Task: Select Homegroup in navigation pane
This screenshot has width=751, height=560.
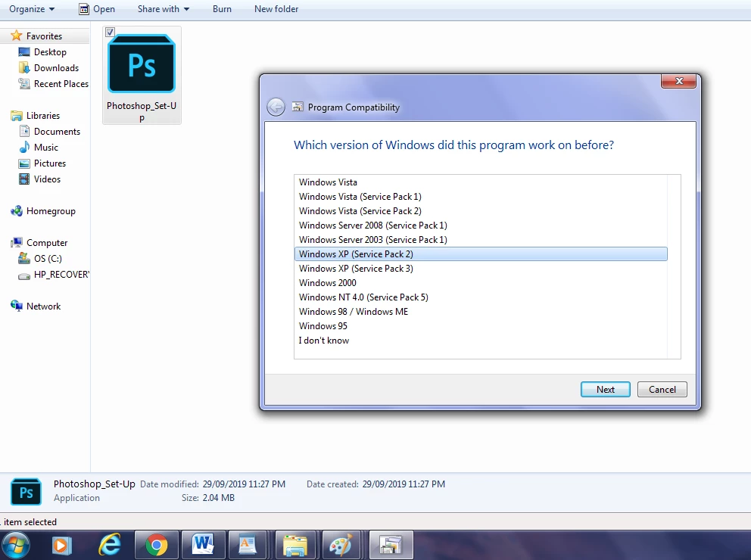Action: coord(51,210)
